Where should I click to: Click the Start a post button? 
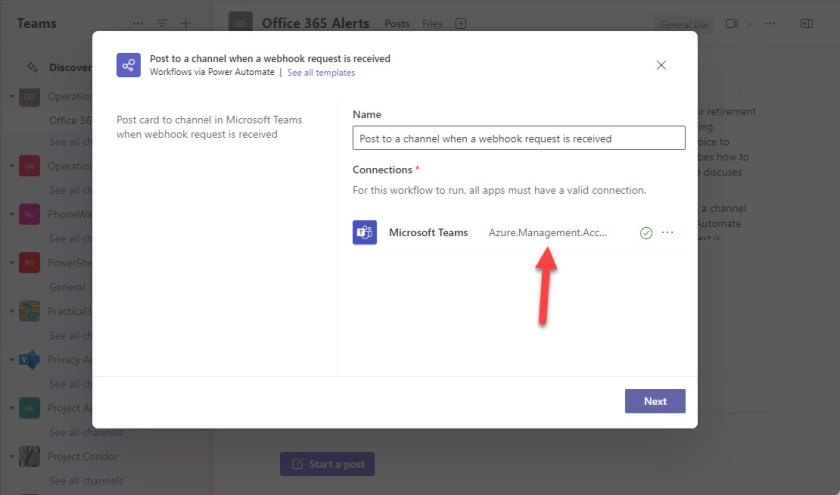point(327,464)
